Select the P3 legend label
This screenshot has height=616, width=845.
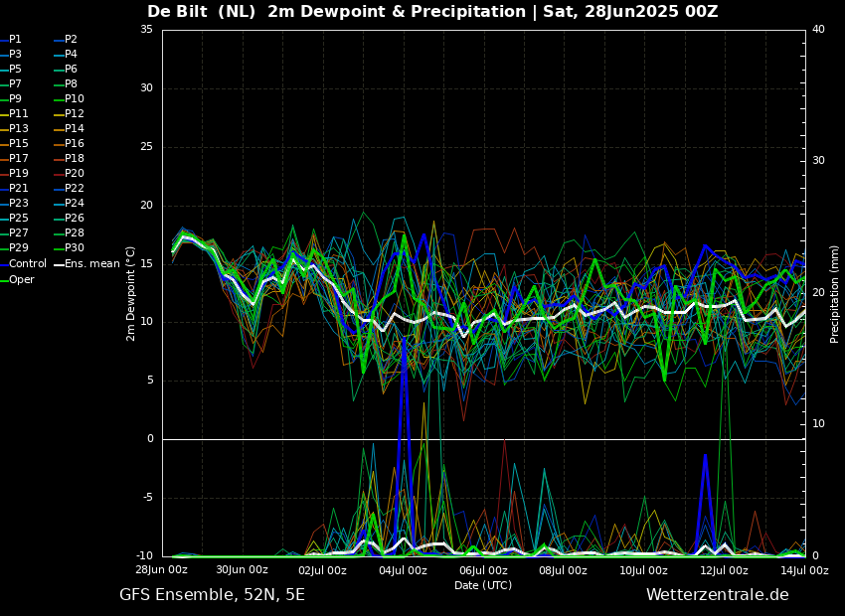(x=11, y=55)
